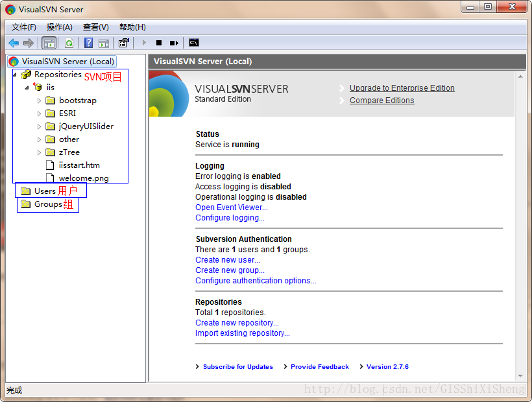Open the command prompt toolbar icon

(194, 43)
